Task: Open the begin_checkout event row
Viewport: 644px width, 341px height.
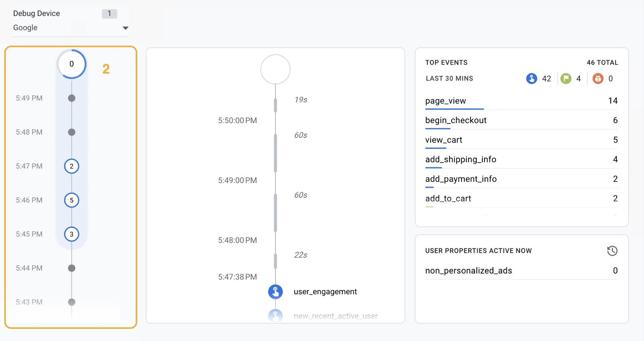Action: [x=521, y=121]
